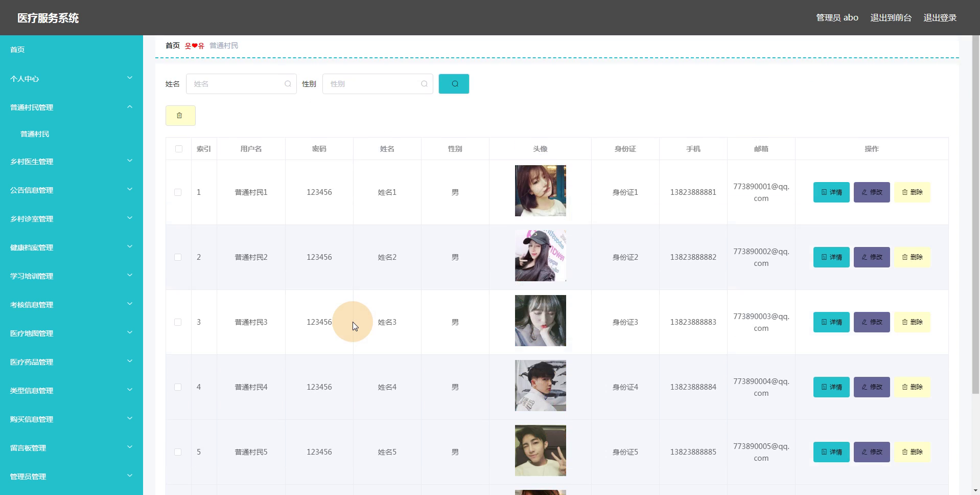Expand 乡村诊室管理 sidebar menu
This screenshot has height=495, width=980.
tap(72, 218)
